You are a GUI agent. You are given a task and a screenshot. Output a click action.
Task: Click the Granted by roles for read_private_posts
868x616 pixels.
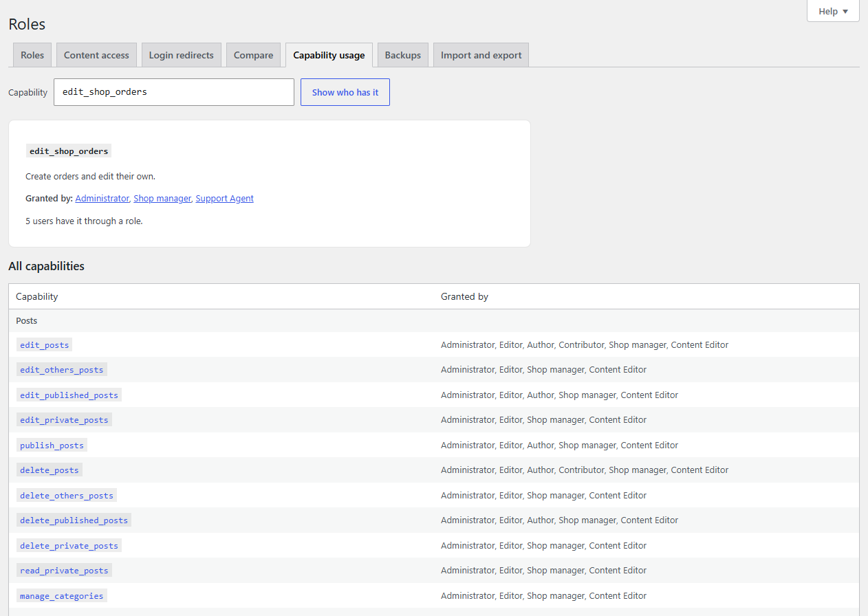[543, 570]
